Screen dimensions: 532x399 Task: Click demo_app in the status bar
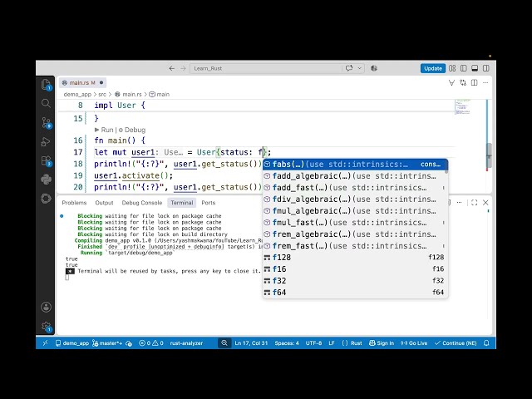(x=72, y=343)
